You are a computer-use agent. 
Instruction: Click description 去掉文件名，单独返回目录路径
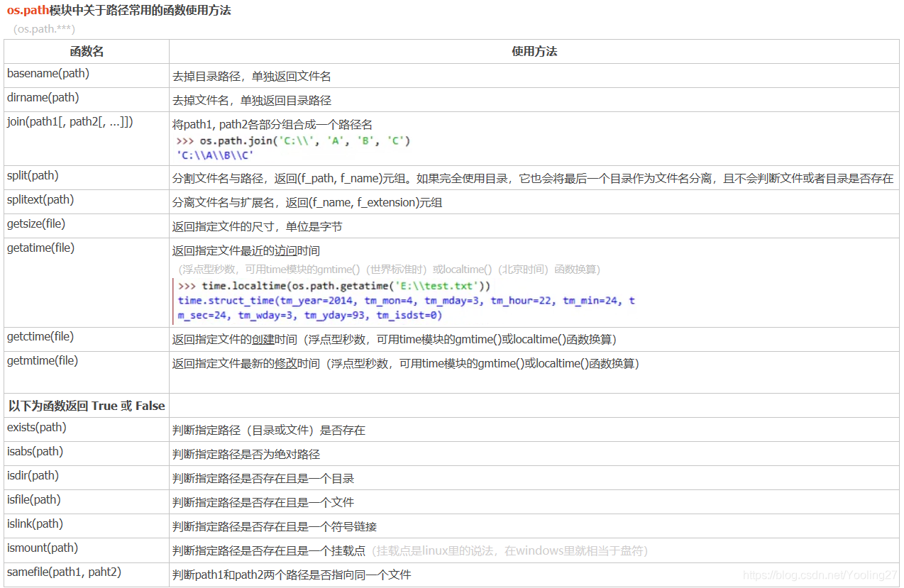[x=252, y=100]
